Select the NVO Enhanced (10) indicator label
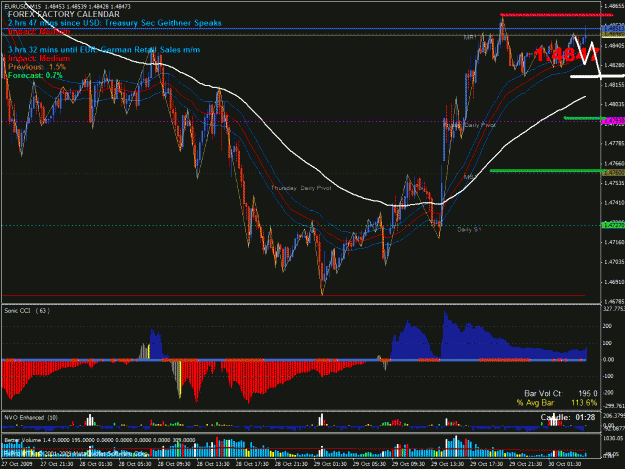The width and height of the screenshot is (625, 469). [31, 418]
